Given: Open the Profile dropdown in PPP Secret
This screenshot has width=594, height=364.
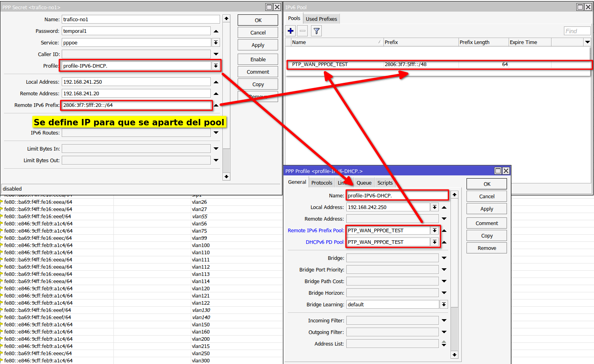Looking at the screenshot, I should [216, 66].
